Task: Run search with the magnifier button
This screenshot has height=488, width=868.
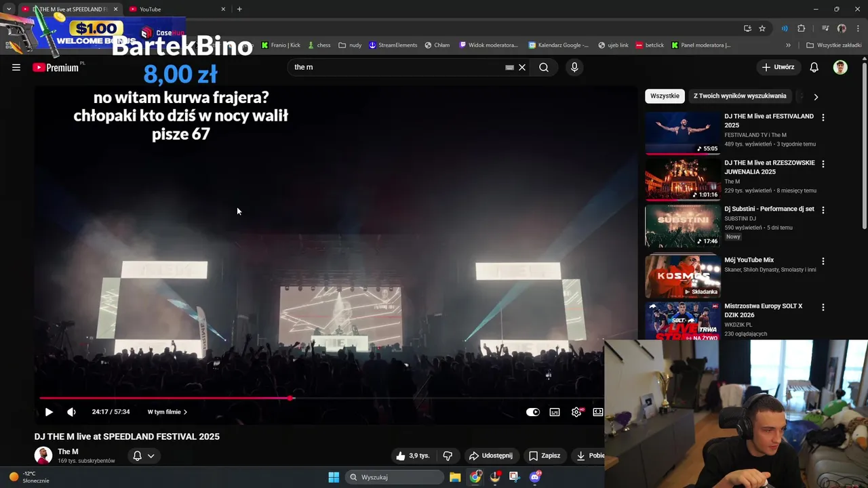Action: [544, 67]
